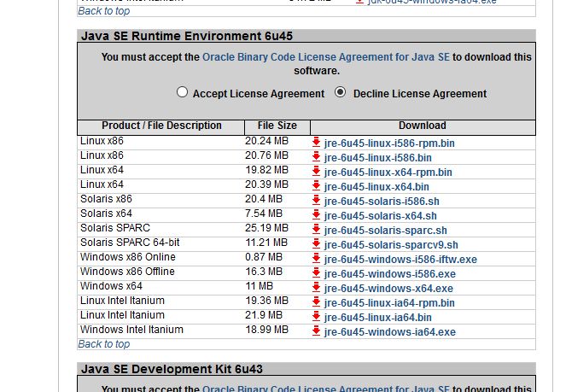Click download arrow icon beside jre-6u45-windows-i586.exe
Screen dimensions: 566x392
[x=316, y=272]
